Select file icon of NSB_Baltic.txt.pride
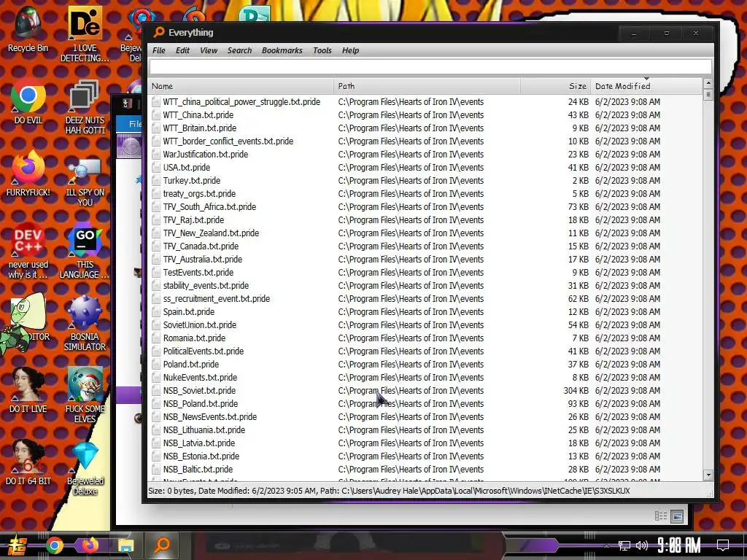The width and height of the screenshot is (747, 560). (156, 470)
